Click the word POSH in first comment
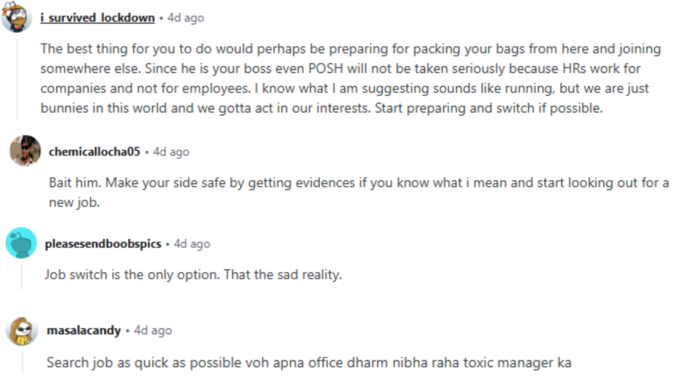Screen dimensions: 680x383 coord(326,69)
